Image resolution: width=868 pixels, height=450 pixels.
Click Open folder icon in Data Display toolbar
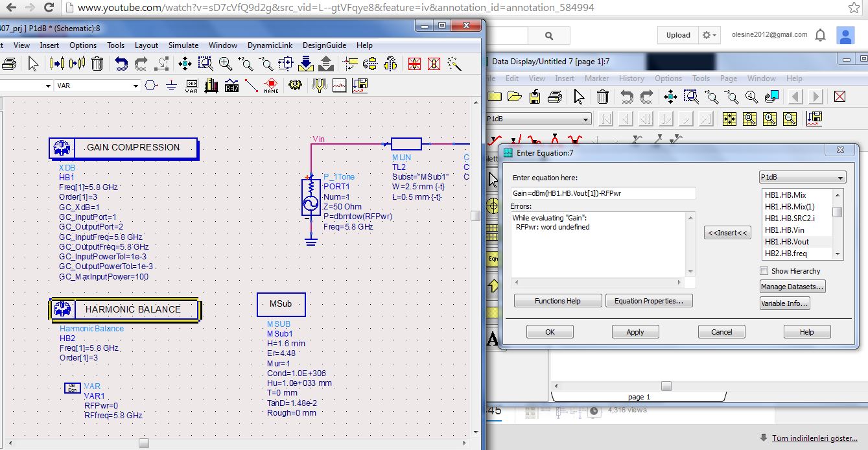515,97
